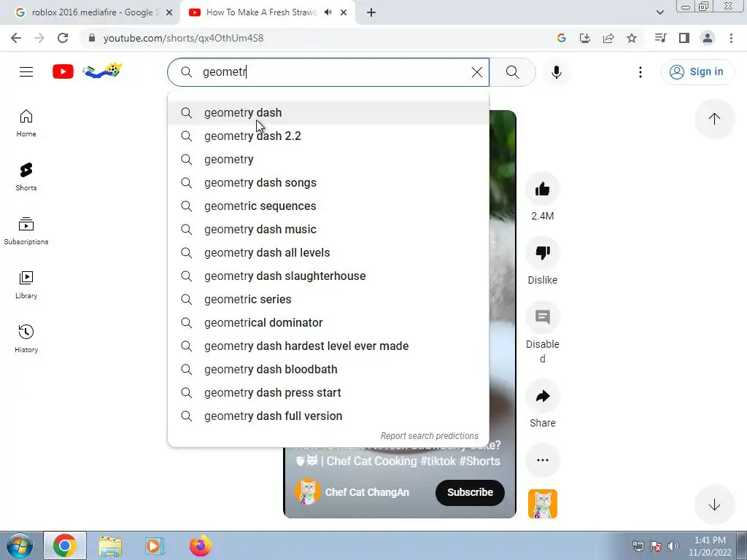Image resolution: width=747 pixels, height=560 pixels.
Task: Select 'geometry dash press start' suggestion
Action: 328,393
